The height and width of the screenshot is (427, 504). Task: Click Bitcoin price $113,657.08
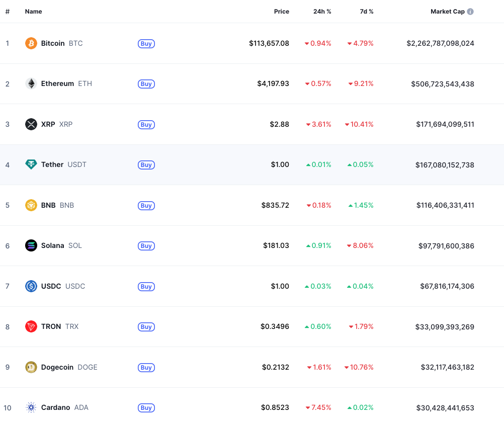269,43
